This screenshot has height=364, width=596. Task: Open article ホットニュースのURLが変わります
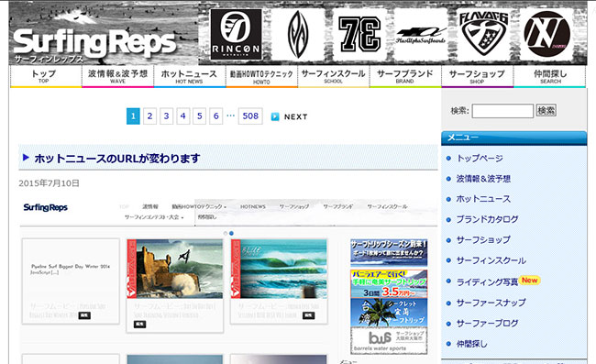[x=117, y=158]
